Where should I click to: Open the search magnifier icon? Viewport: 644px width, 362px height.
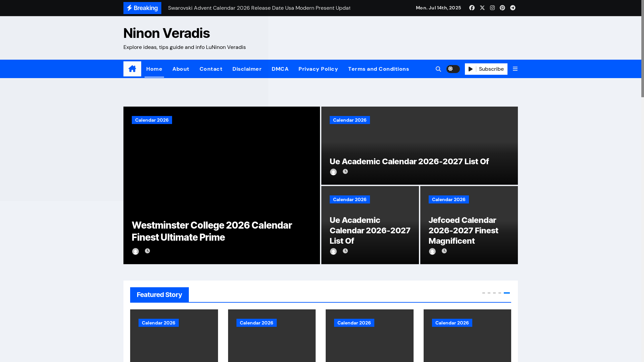tap(438, 69)
